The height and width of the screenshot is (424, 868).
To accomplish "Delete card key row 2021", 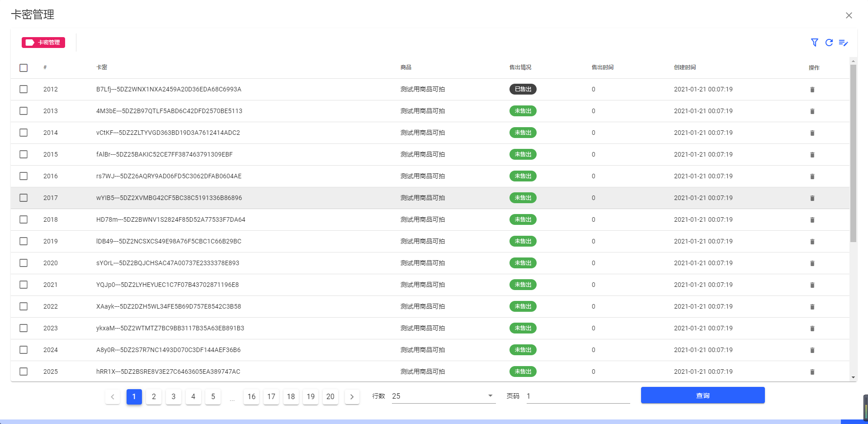I will click(812, 285).
